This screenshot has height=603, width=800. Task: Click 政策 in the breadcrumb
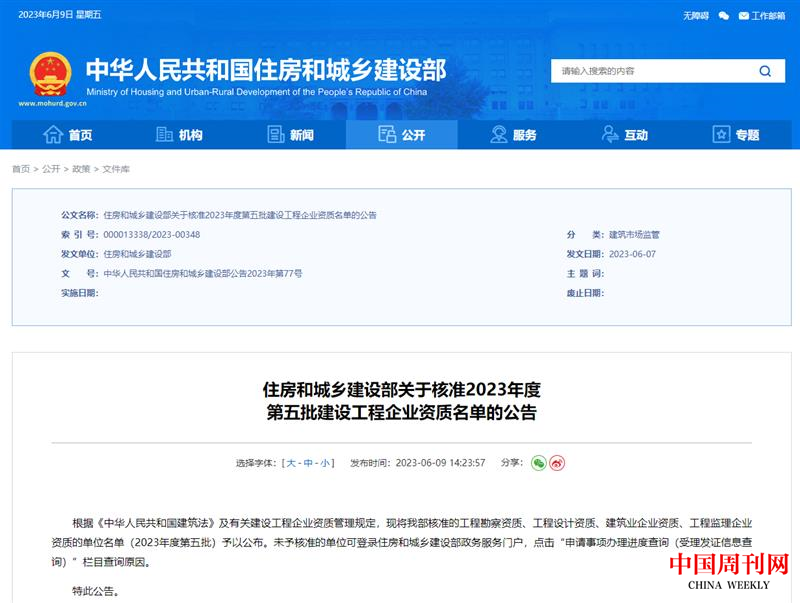point(81,169)
